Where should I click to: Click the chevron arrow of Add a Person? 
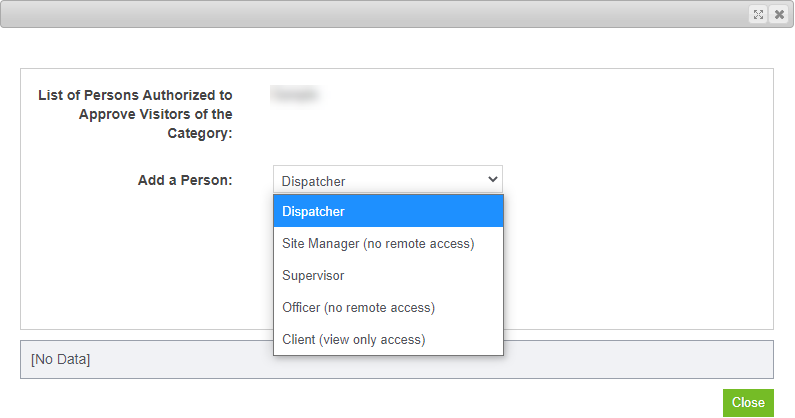492,179
